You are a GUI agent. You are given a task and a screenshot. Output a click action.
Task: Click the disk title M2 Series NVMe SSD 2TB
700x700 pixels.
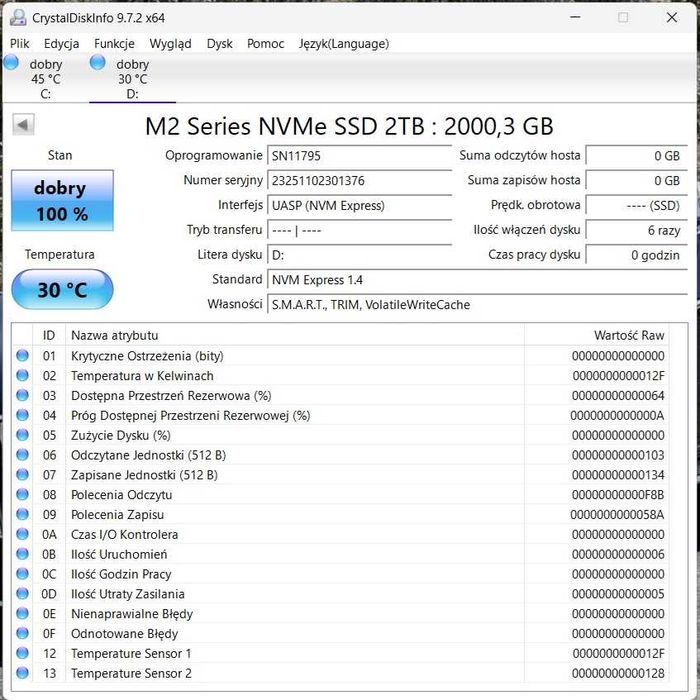[349, 126]
